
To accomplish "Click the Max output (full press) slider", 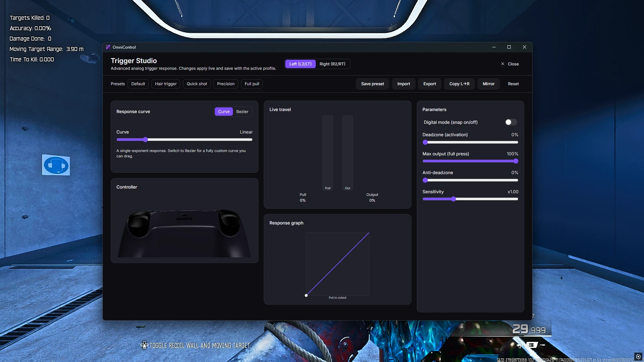I will (470, 161).
